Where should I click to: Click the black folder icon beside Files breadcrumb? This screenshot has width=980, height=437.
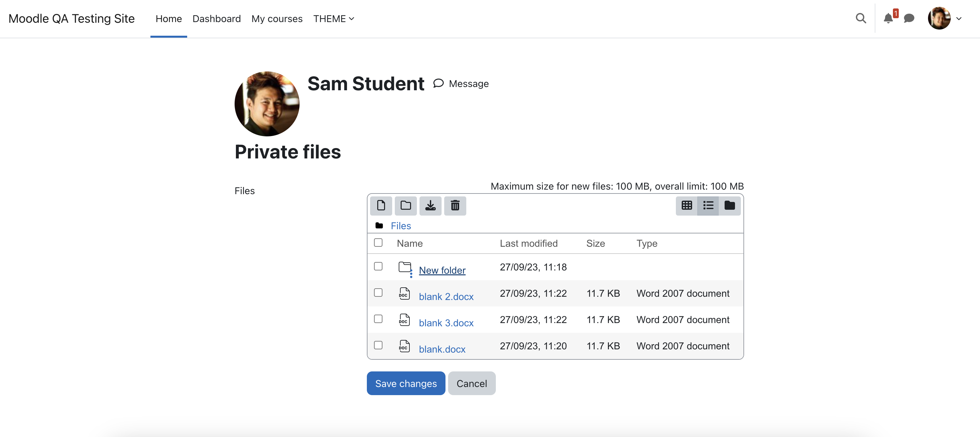[x=379, y=226]
